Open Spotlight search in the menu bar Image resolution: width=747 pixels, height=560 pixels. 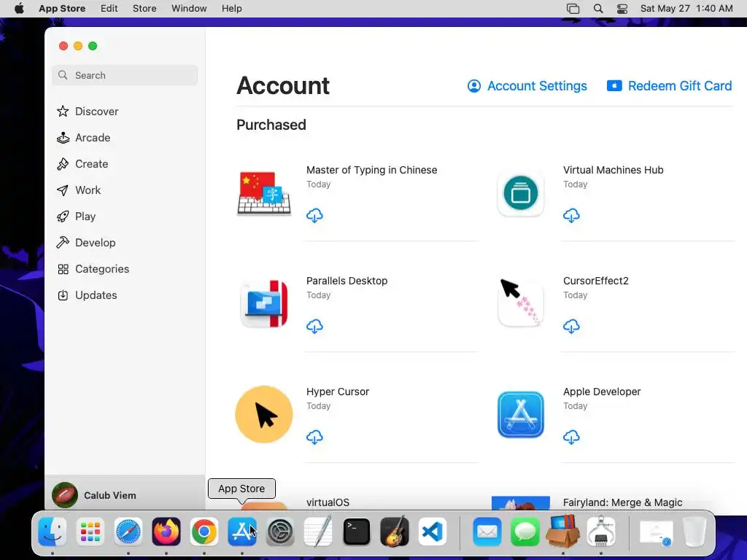(x=598, y=9)
